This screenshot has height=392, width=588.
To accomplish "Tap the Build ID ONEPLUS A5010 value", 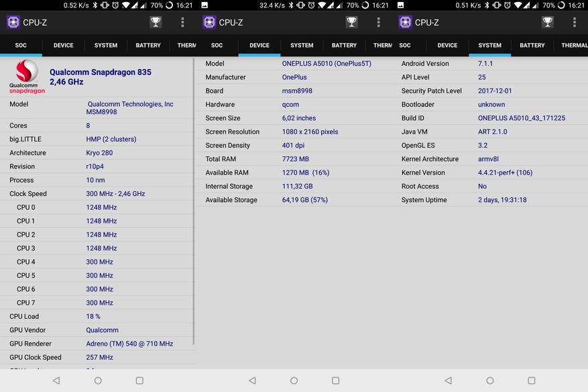I will coord(521,118).
